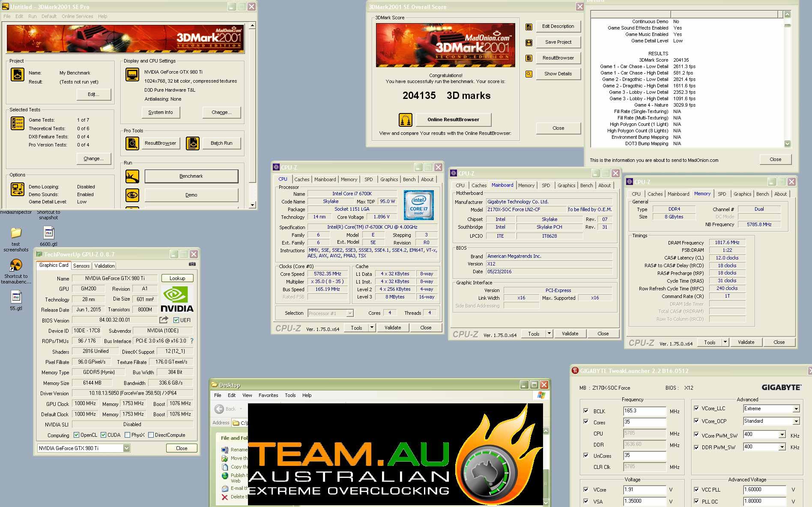
Task: Open Tools dropdown arrow in CPU-Z Memory window
Action: tap(725, 342)
